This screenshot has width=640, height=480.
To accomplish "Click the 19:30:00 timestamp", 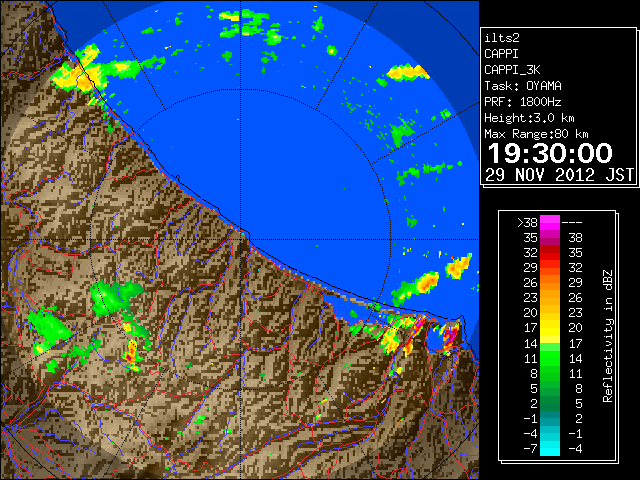I will coord(550,153).
